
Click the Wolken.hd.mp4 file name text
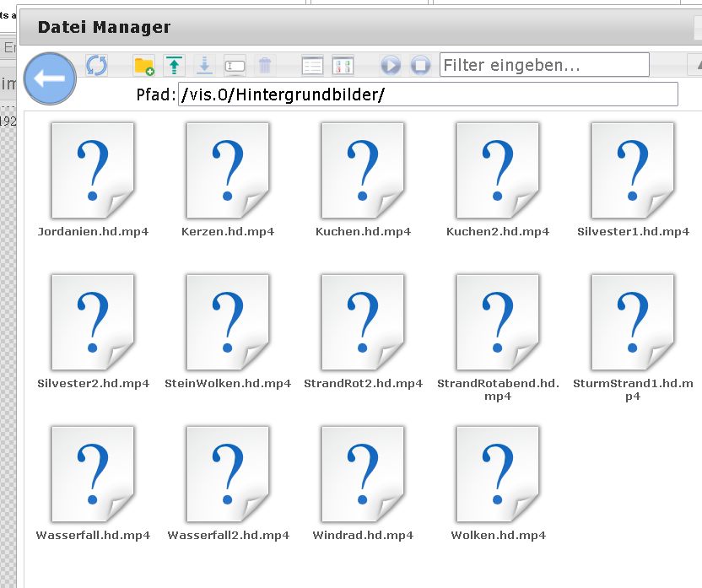(499, 535)
